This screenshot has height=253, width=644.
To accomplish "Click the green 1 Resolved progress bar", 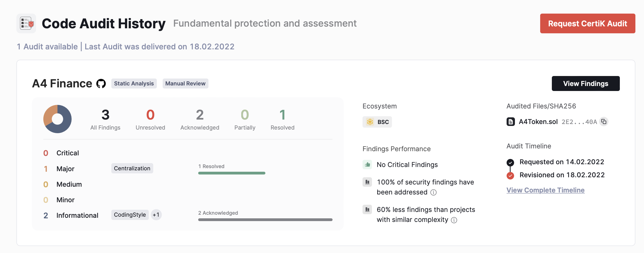I will (232, 173).
